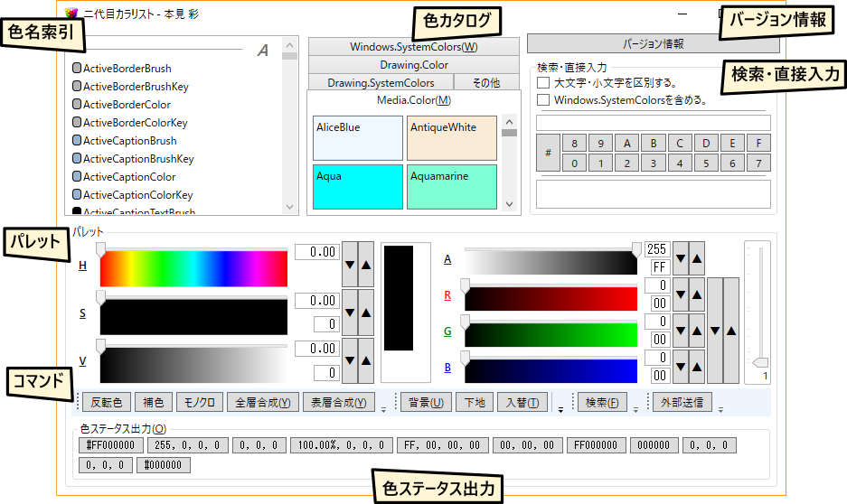The image size is (847, 504).
Task: Select the Media.Color(M) catalog tab
Action: (x=414, y=100)
